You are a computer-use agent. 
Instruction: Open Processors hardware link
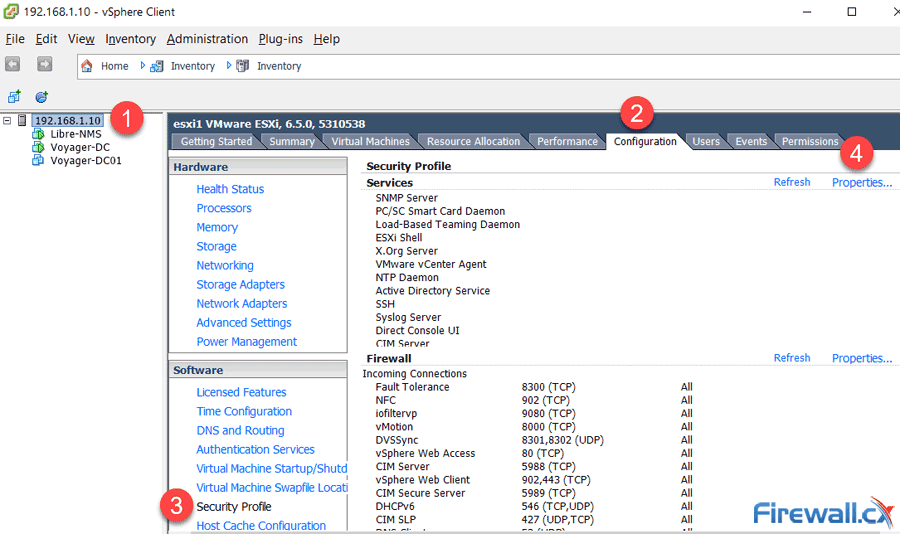tap(224, 208)
